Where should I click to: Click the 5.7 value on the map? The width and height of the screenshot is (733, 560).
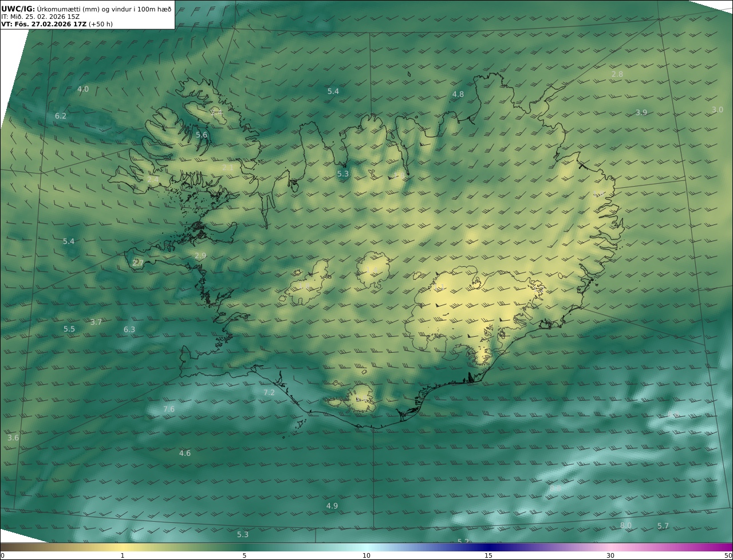[663, 526]
